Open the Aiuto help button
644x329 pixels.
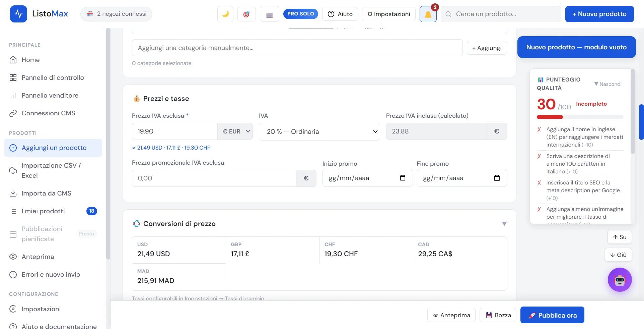point(340,14)
